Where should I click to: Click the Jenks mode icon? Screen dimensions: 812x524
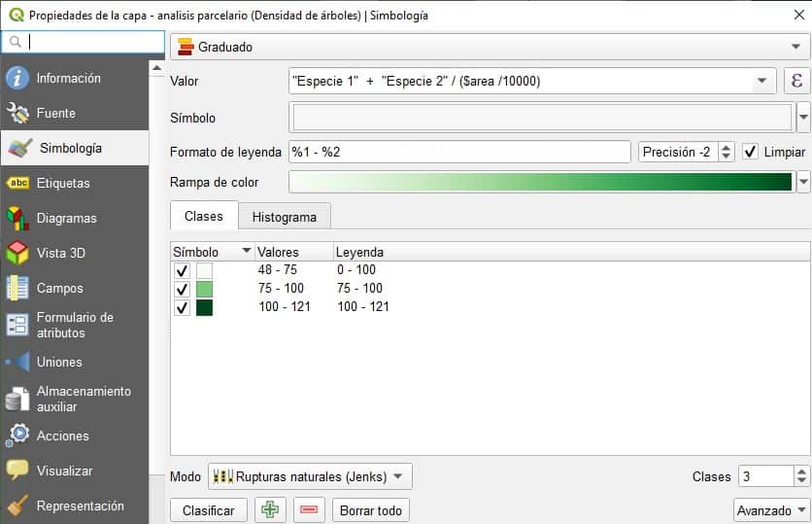222,476
